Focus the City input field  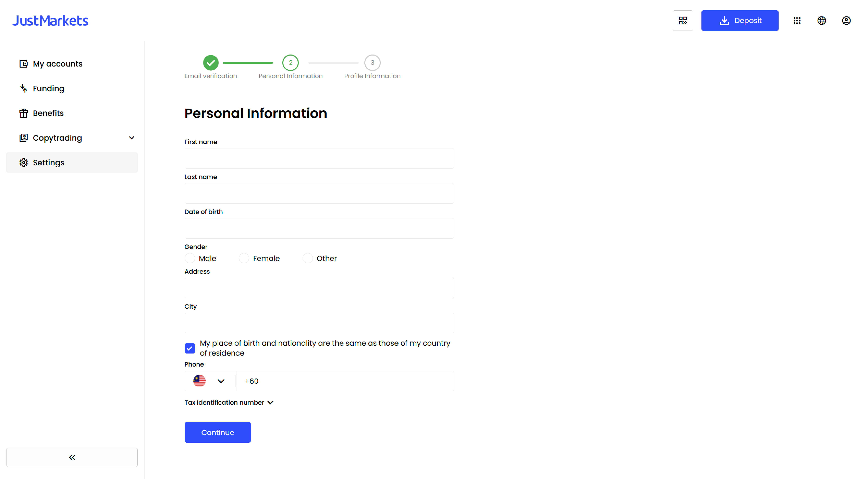coord(319,323)
